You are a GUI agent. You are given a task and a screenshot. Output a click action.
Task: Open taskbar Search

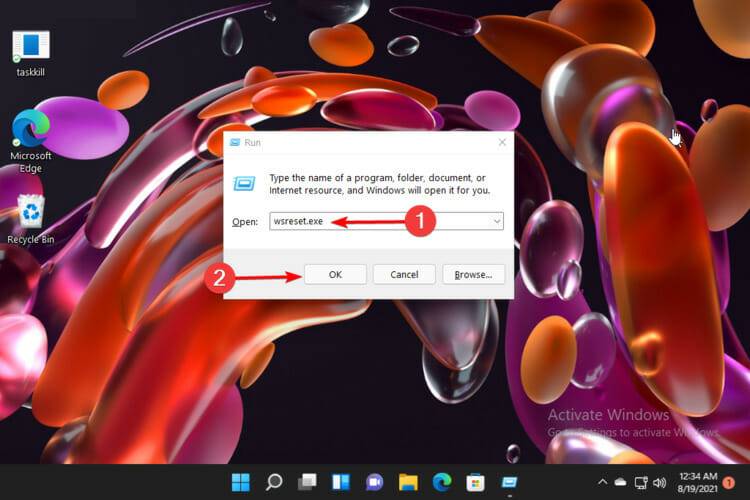click(274, 482)
